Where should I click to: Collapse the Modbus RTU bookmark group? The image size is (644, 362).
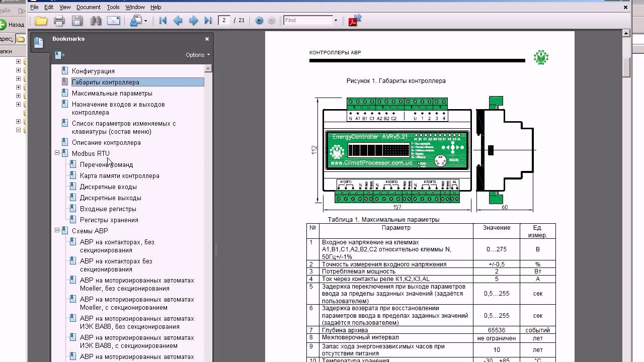[x=57, y=153]
